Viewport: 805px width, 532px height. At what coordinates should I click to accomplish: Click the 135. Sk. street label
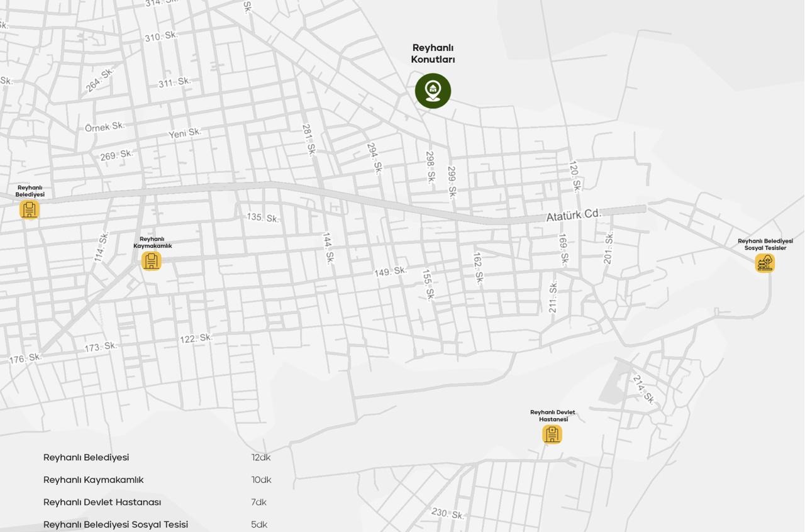[263, 218]
